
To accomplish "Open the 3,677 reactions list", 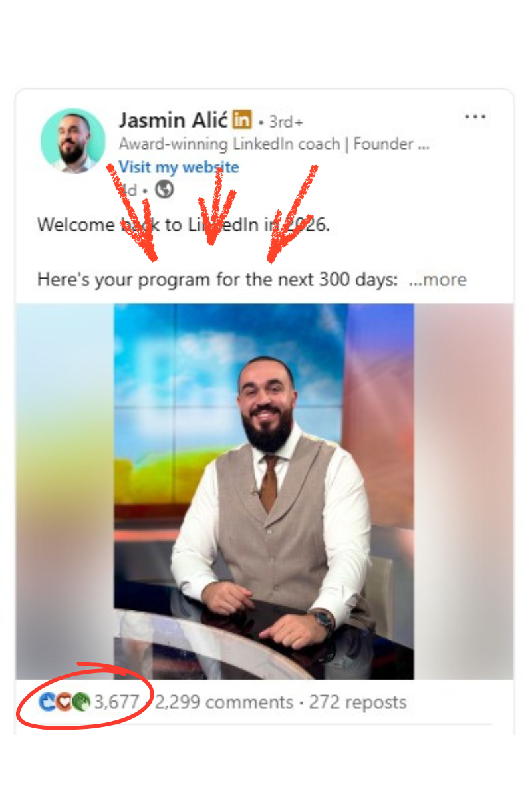I will tap(116, 702).
